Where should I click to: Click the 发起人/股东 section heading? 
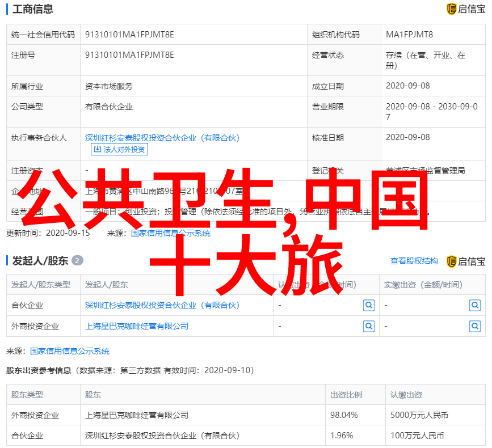[40, 261]
